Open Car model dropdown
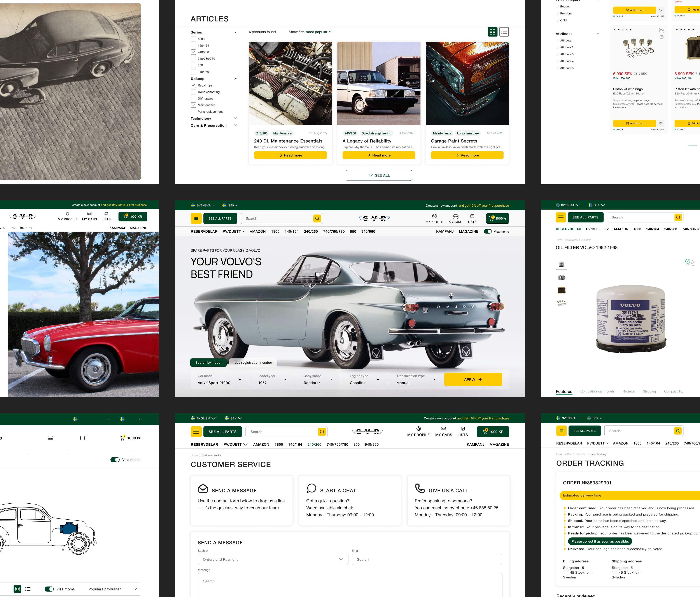The width and height of the screenshot is (700, 597). click(220, 379)
